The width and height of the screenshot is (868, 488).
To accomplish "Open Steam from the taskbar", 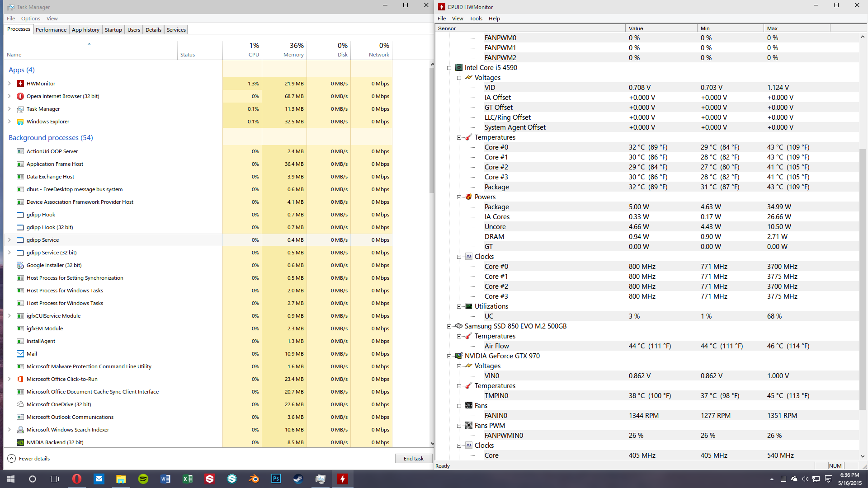I will 298,479.
